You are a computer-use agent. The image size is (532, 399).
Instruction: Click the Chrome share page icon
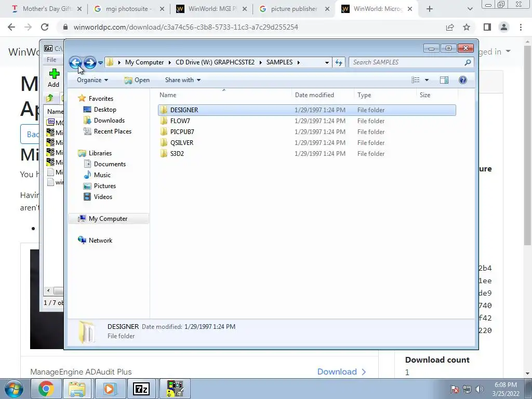click(x=450, y=27)
